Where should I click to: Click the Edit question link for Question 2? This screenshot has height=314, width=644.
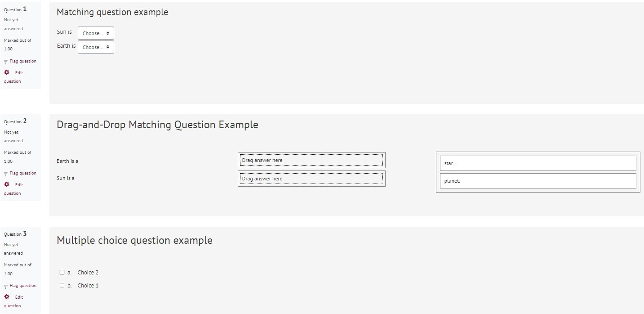[13, 189]
